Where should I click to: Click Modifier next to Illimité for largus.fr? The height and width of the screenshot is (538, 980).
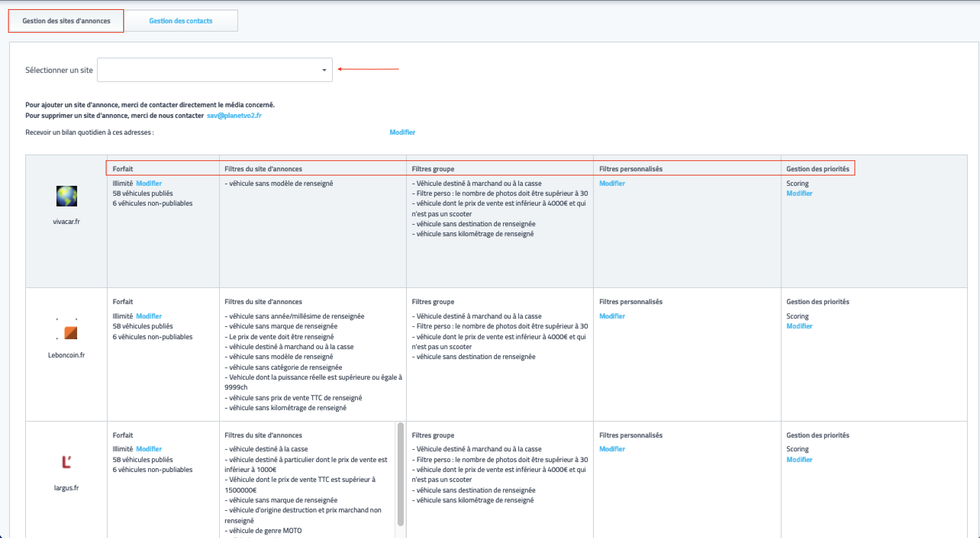(149, 449)
